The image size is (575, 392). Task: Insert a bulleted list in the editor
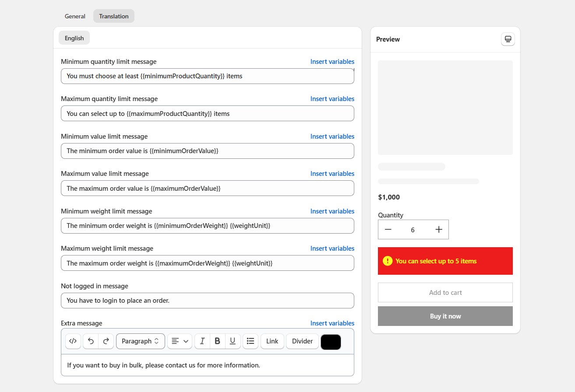point(250,341)
